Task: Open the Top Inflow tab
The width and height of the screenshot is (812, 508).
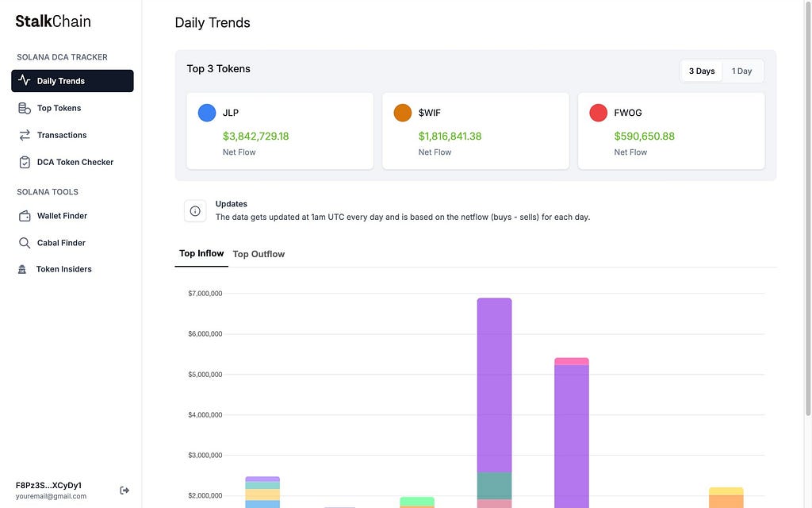Action: pyautogui.click(x=201, y=253)
